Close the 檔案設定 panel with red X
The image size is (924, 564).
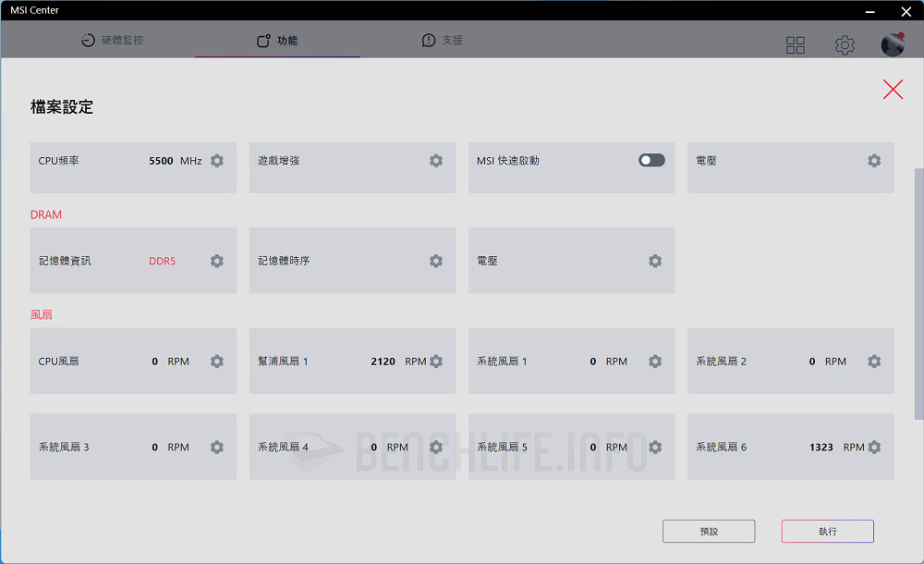(893, 89)
